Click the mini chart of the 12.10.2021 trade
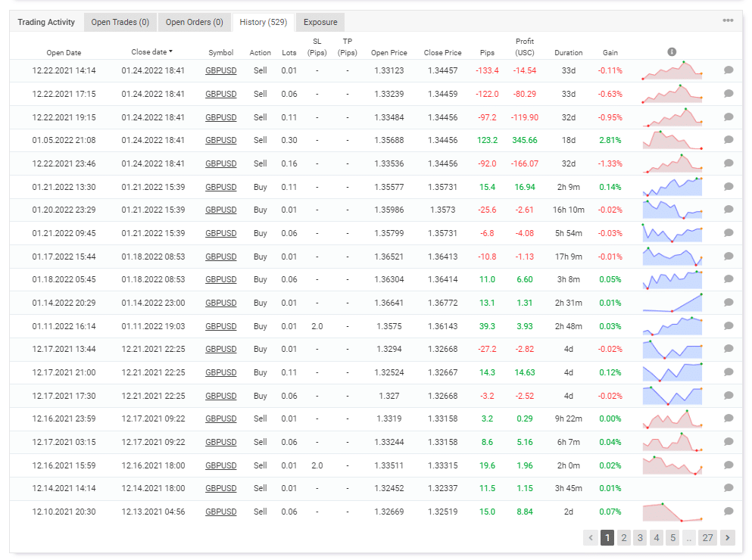752x560 pixels. pyautogui.click(x=672, y=512)
